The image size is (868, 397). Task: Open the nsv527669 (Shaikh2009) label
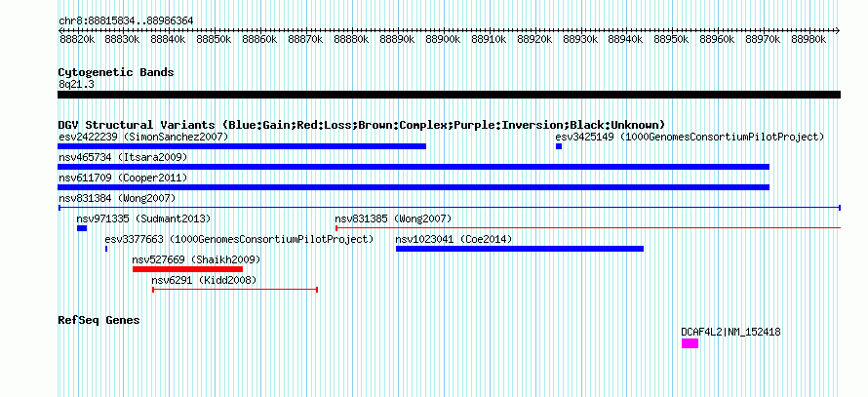click(196, 259)
